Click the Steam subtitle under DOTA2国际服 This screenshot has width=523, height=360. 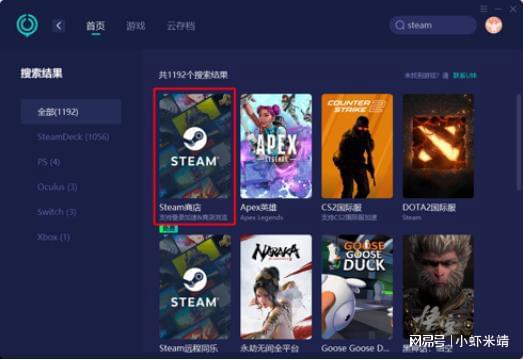(412, 218)
